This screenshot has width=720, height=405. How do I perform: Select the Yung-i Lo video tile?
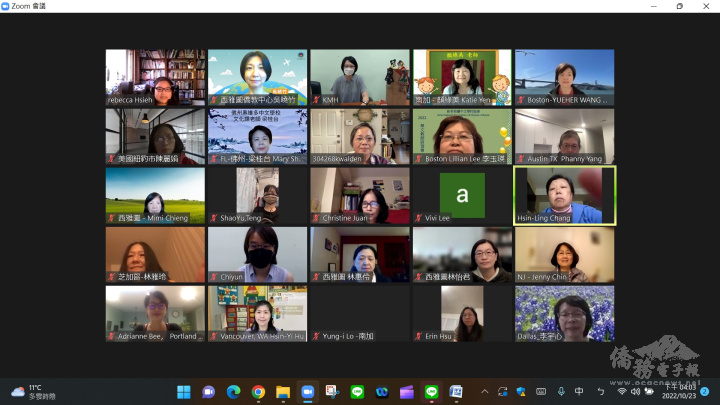pos(359,313)
